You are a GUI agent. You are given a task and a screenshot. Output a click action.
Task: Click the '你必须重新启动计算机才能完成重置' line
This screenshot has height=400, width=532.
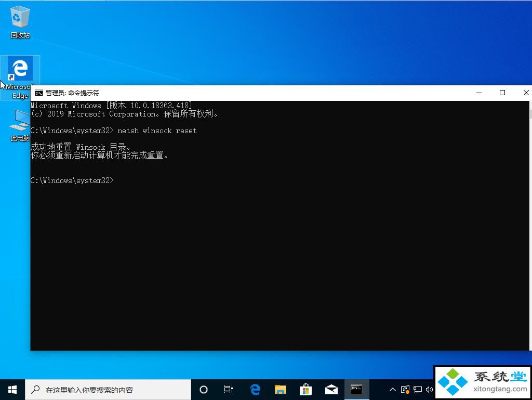99,156
